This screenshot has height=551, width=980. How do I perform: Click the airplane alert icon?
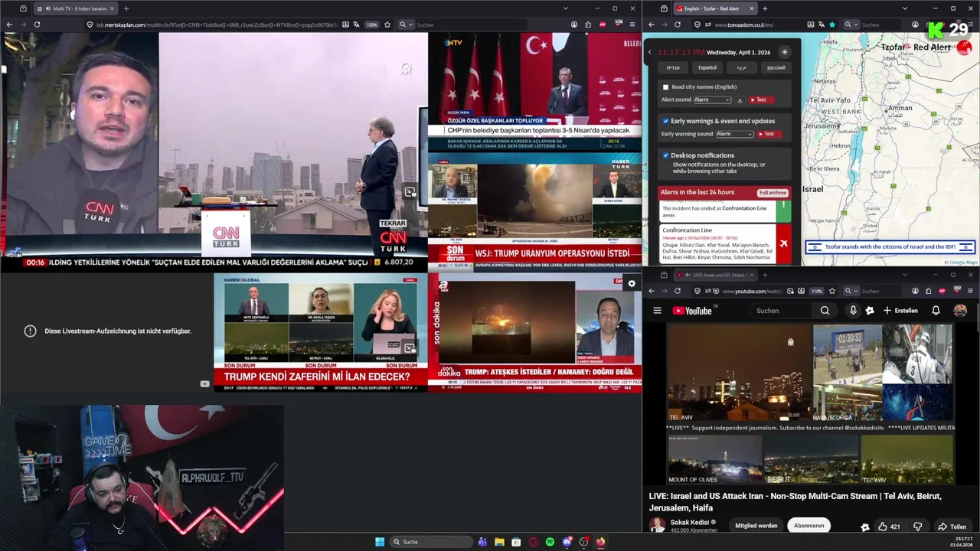point(783,243)
